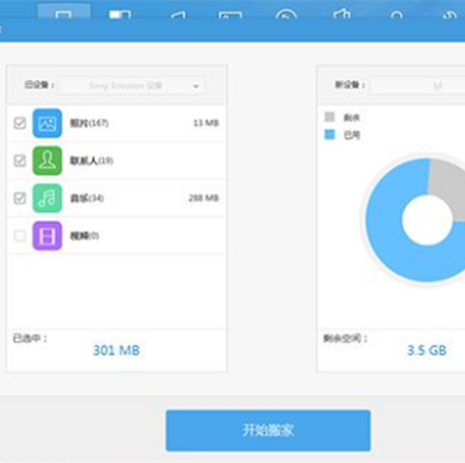The height and width of the screenshot is (463, 465).
Task: Click the blue Photos (照片) icon
Action: coord(47,123)
